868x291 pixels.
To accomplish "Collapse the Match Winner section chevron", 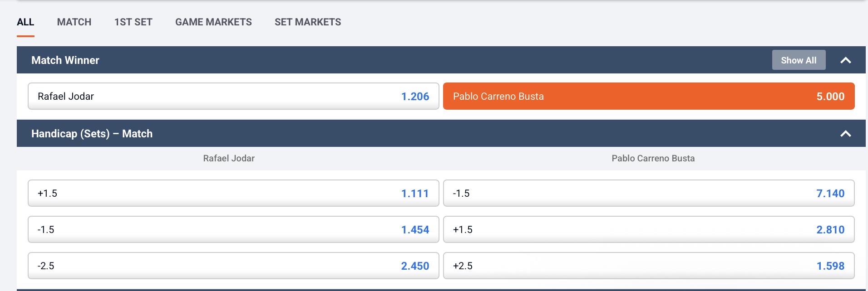I will pos(845,60).
